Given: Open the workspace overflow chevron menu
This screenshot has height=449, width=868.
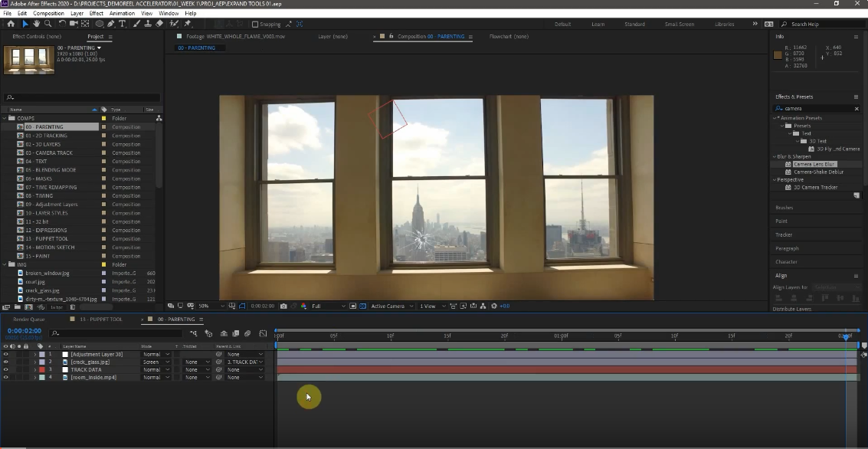Looking at the screenshot, I should (x=755, y=24).
